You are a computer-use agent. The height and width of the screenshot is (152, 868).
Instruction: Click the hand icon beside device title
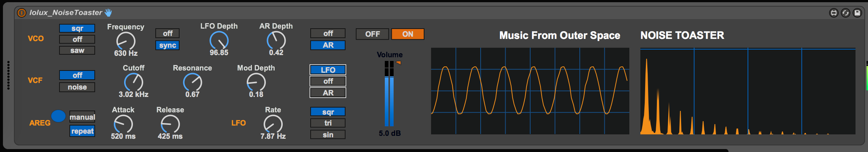pyautogui.click(x=108, y=13)
